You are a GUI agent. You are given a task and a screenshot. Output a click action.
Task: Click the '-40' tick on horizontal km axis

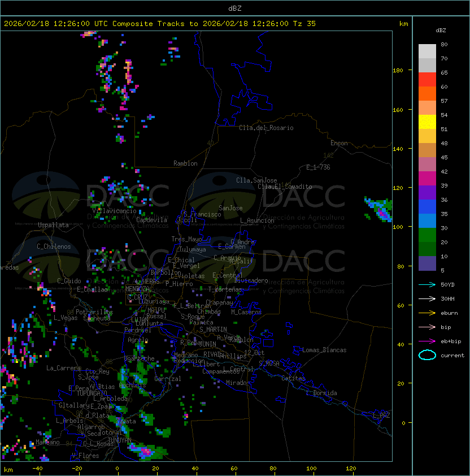(37, 469)
